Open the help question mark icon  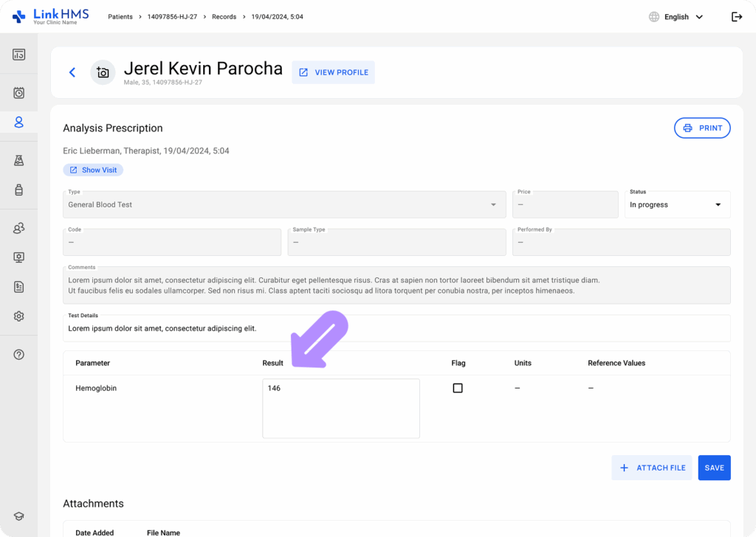tap(18, 355)
